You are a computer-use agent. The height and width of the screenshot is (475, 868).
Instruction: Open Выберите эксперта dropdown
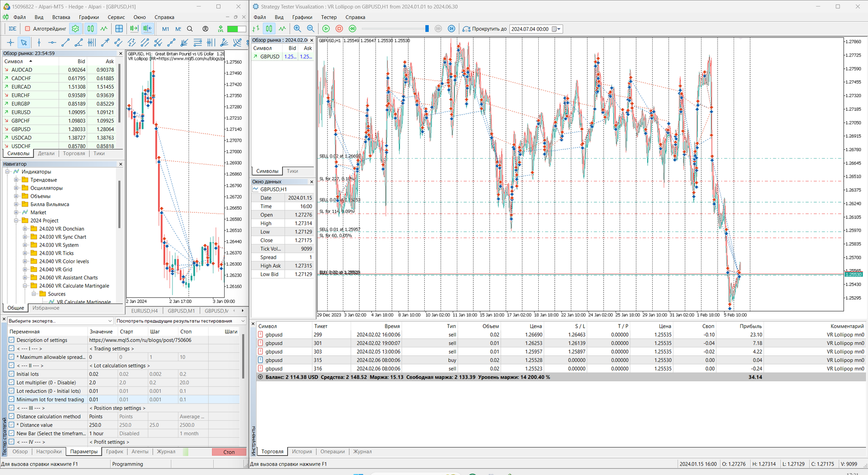coord(60,321)
